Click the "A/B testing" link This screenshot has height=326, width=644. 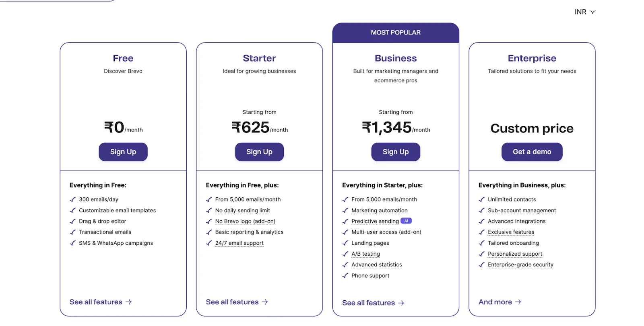(x=365, y=254)
